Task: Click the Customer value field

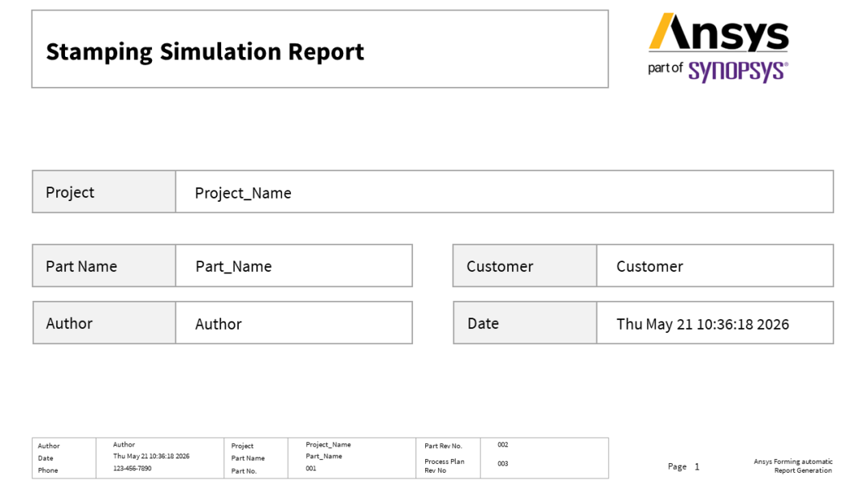Action: click(714, 266)
